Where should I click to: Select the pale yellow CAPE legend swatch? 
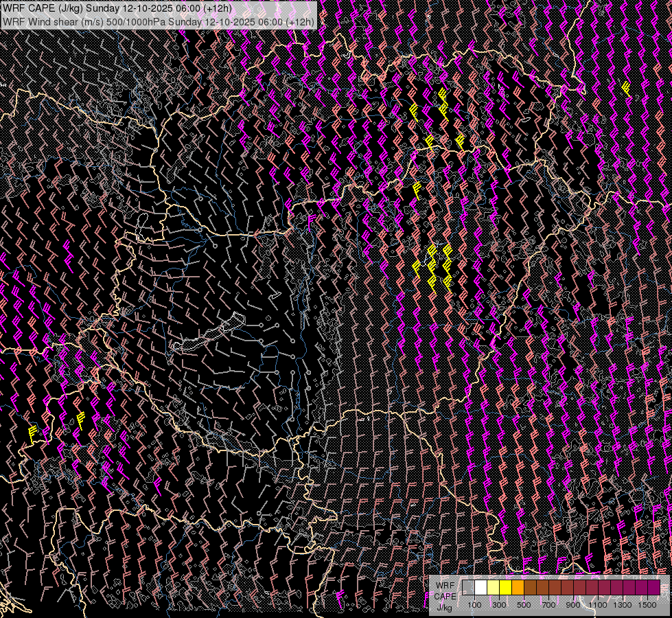pos(493,587)
